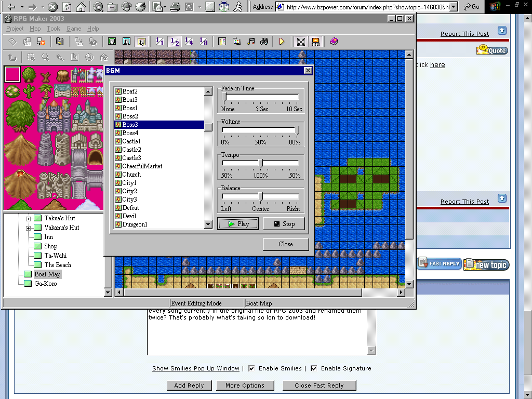Click the browser Back arrow button
The height and width of the screenshot is (399, 532).
pyautogui.click(x=11, y=6)
